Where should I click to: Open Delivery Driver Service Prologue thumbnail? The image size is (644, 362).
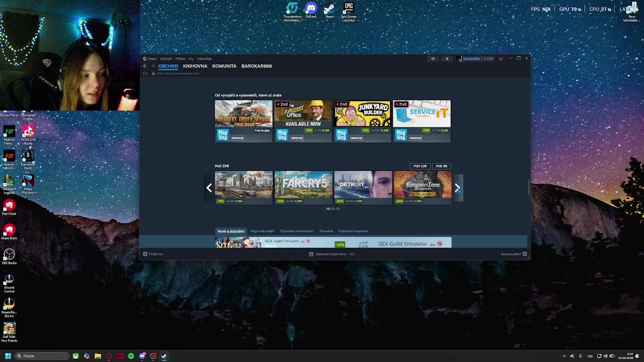tap(244, 114)
